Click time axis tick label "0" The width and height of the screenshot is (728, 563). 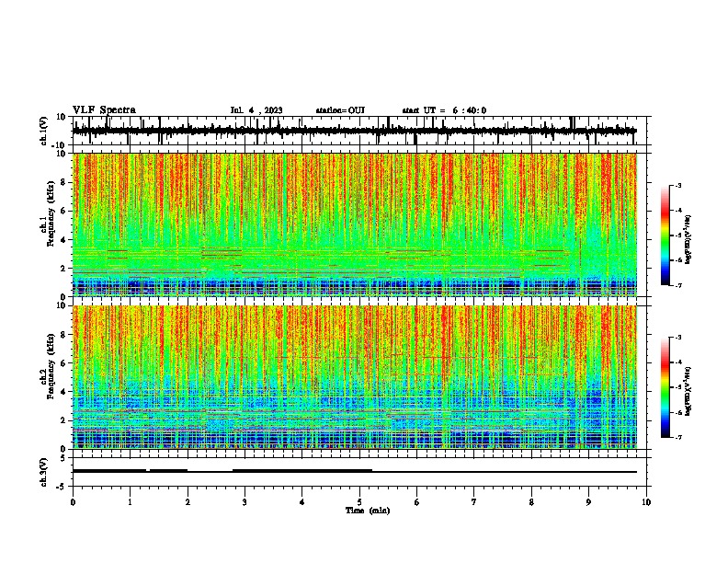point(73,502)
